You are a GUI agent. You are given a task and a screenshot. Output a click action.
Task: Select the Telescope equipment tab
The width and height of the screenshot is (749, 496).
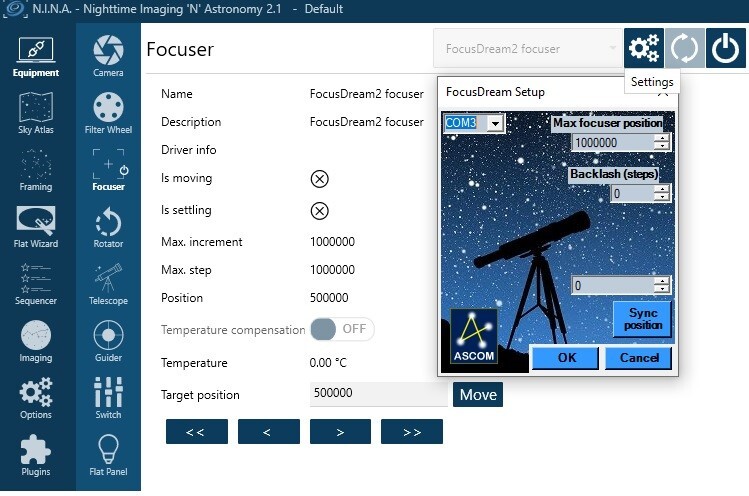pos(108,284)
